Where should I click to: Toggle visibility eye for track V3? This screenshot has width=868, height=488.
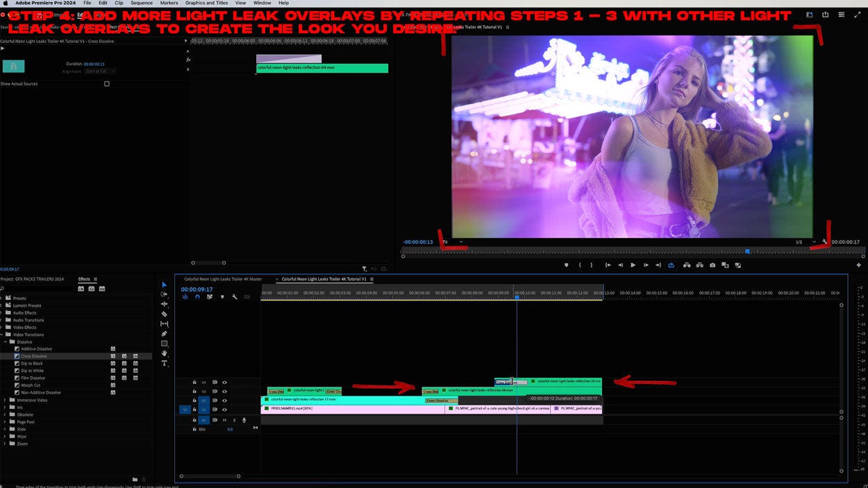(224, 392)
